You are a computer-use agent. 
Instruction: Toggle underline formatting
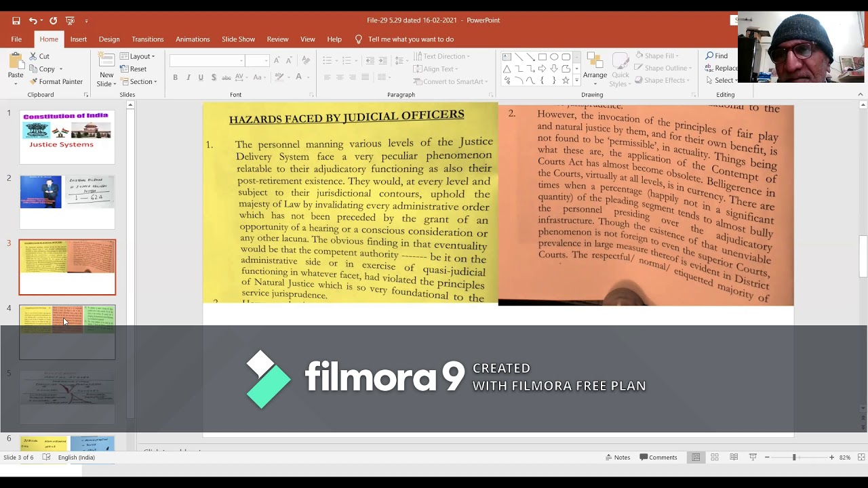tap(201, 78)
